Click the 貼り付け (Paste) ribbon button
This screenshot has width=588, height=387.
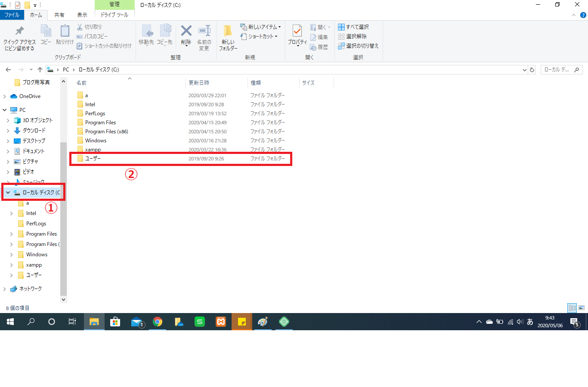65,35
